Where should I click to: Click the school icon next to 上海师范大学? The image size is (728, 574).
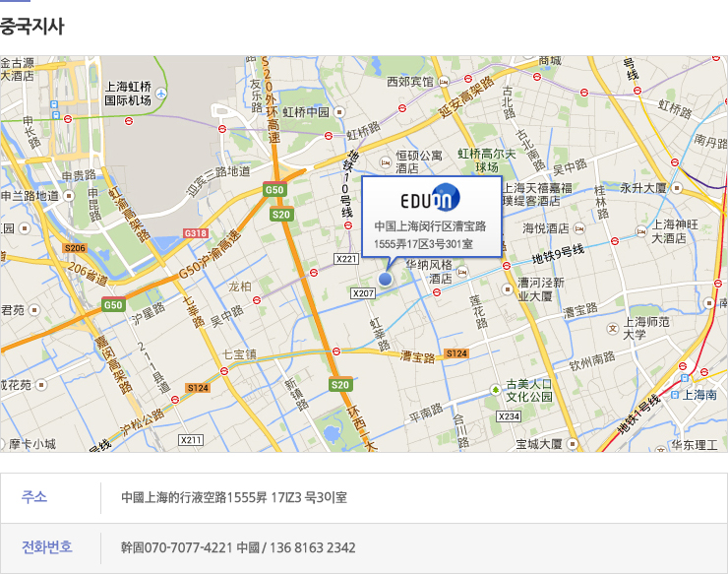click(613, 328)
